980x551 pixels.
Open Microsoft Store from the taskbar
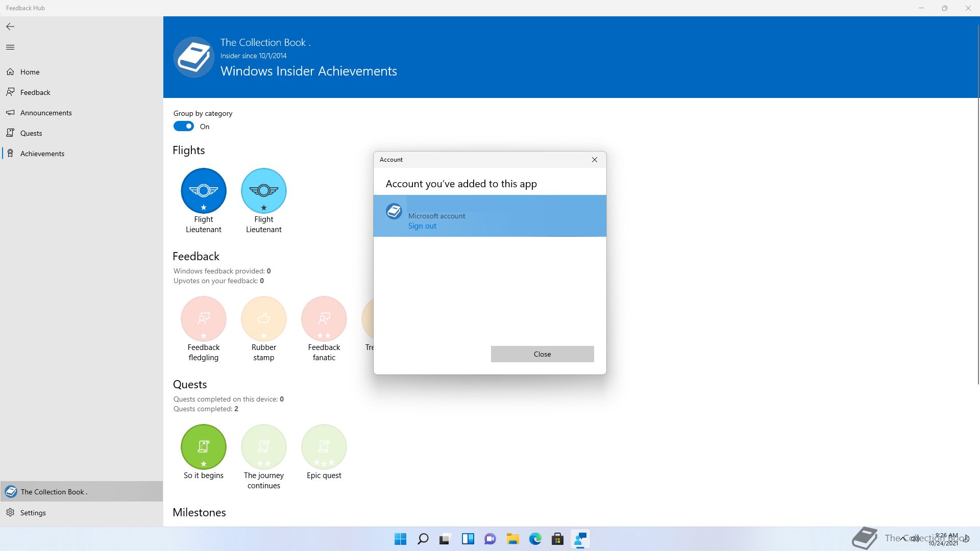pos(558,539)
